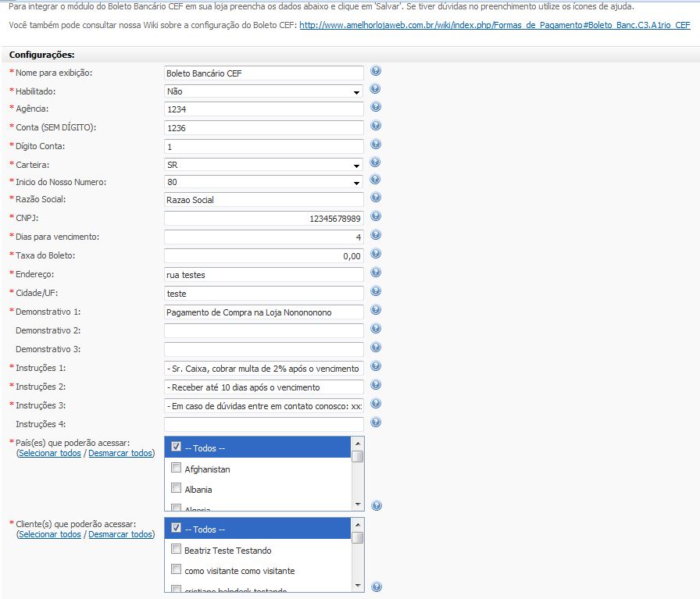Screen dimensions: 700x599
Task: Check the Beatriz Teste Testando checkbox
Action: point(177,548)
